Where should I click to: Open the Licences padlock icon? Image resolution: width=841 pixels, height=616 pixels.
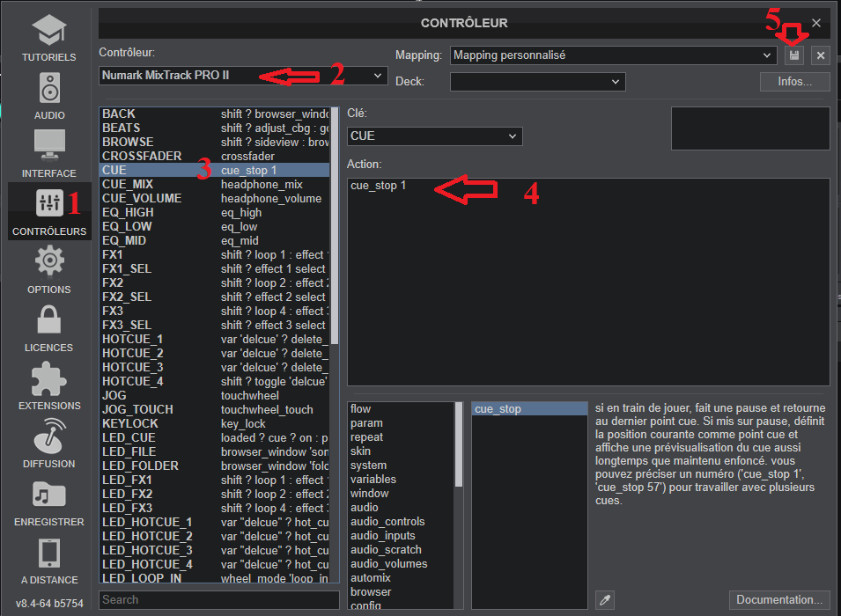[x=48, y=320]
